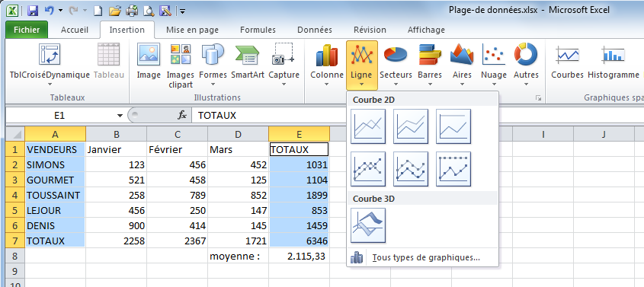Choose the 100% stacked line chart
This screenshot has width=644, height=287.
click(453, 126)
